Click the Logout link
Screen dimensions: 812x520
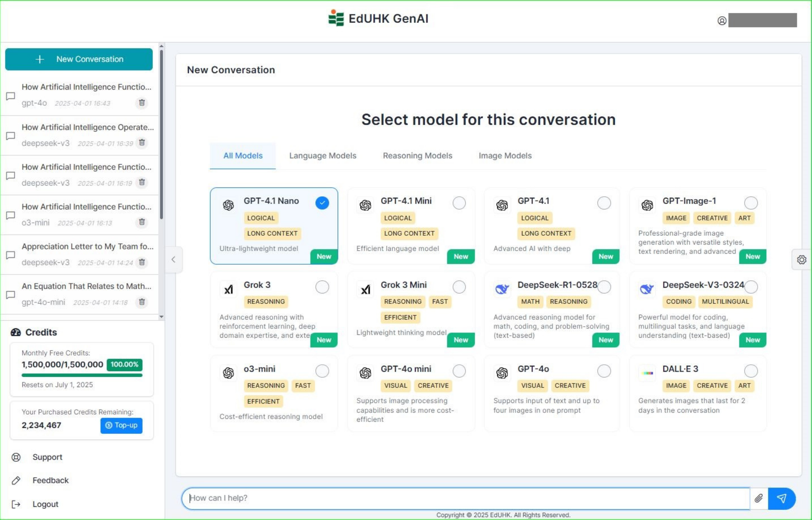coord(45,504)
